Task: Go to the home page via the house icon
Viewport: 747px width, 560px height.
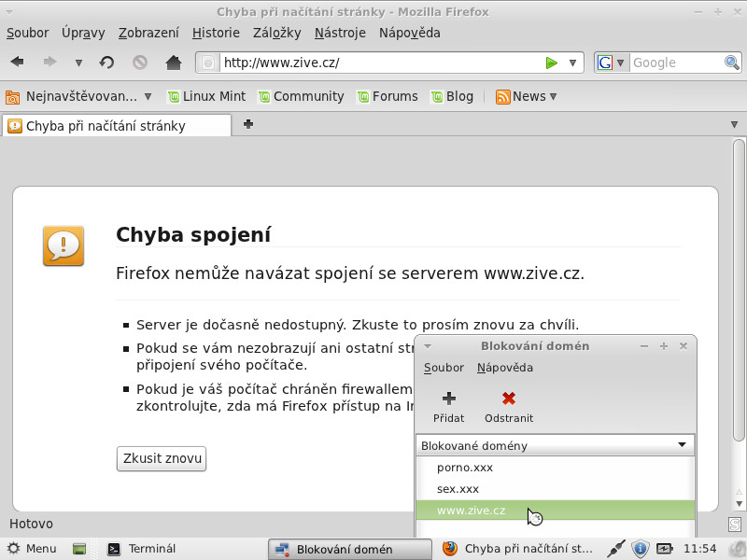Action: (x=173, y=63)
